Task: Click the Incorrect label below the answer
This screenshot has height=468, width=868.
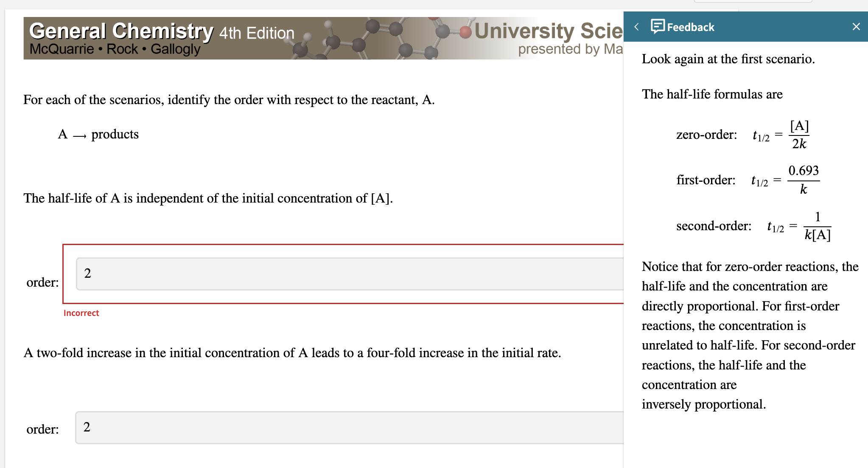Action: (81, 313)
